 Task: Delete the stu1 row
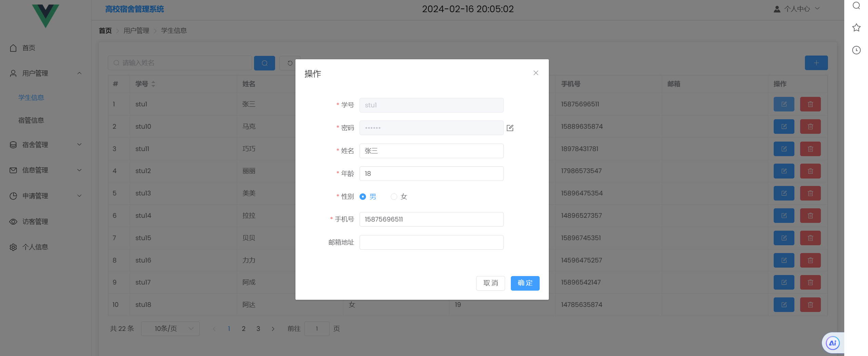coord(810,104)
